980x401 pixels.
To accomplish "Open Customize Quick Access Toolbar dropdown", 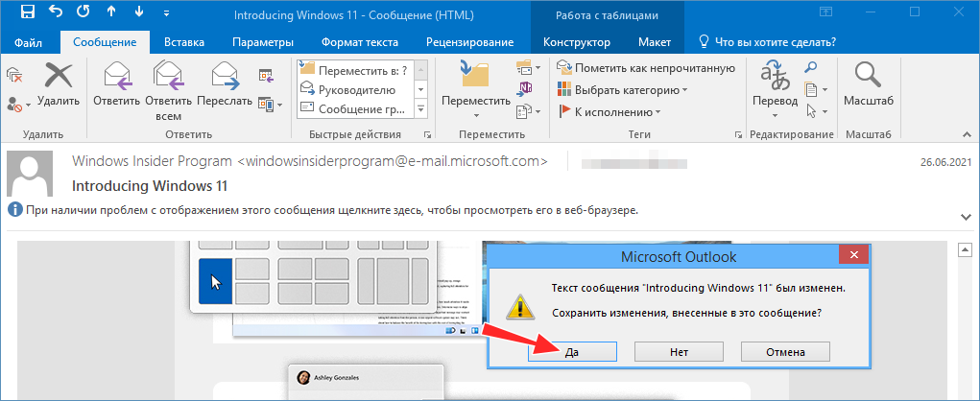I will 166,12.
